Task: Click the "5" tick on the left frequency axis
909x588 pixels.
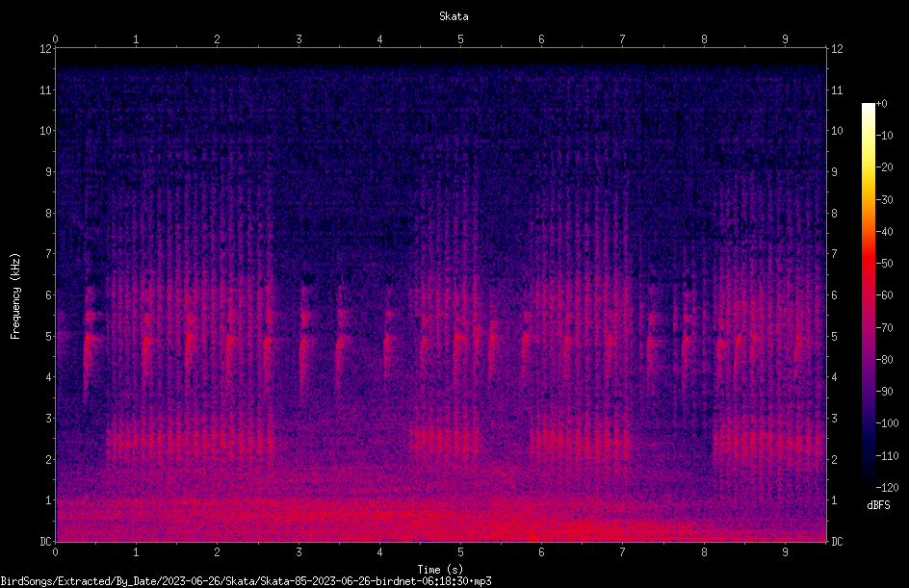Action: click(x=49, y=336)
